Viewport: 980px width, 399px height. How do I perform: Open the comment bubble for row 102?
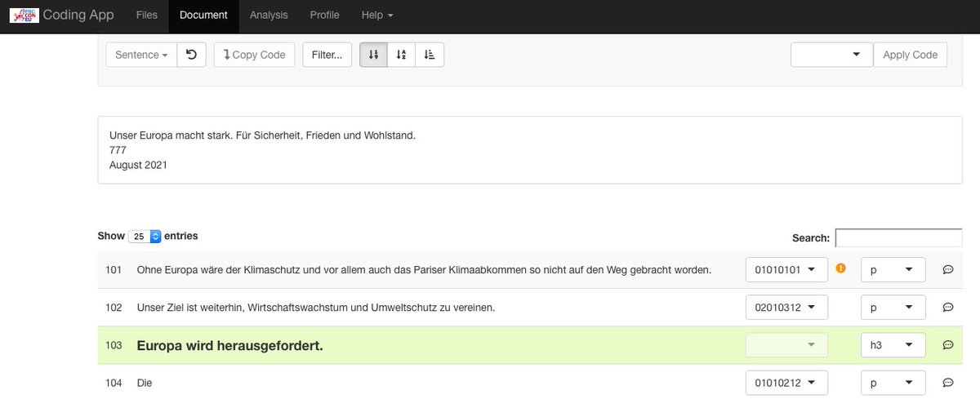point(948,308)
